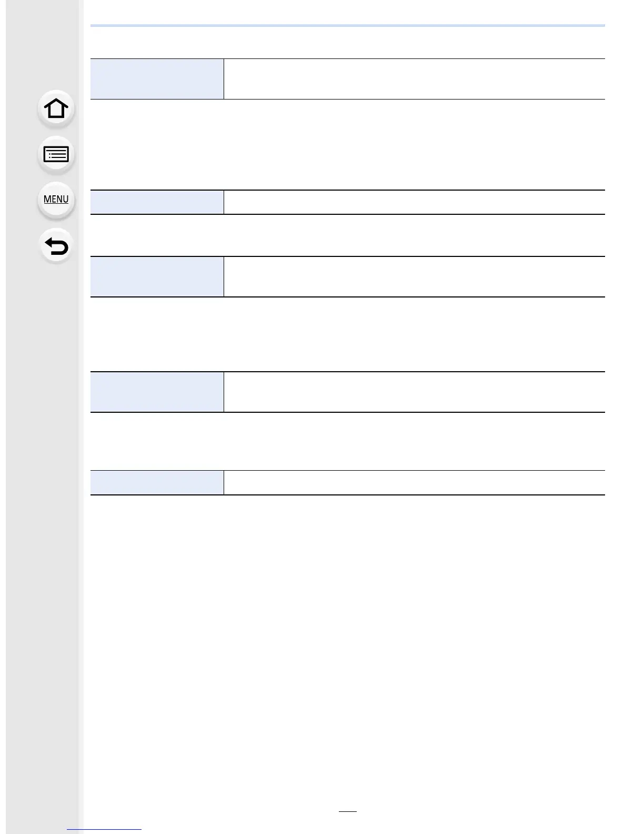This screenshot has width=644, height=834.
Task: Click the white description cell of second table
Action: [415, 202]
